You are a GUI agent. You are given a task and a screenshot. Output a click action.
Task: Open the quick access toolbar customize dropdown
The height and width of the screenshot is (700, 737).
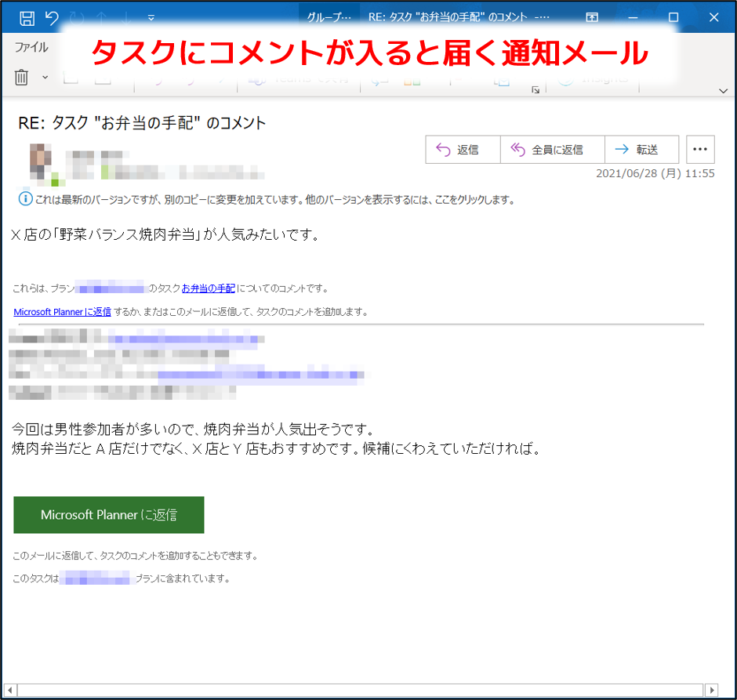point(151,18)
